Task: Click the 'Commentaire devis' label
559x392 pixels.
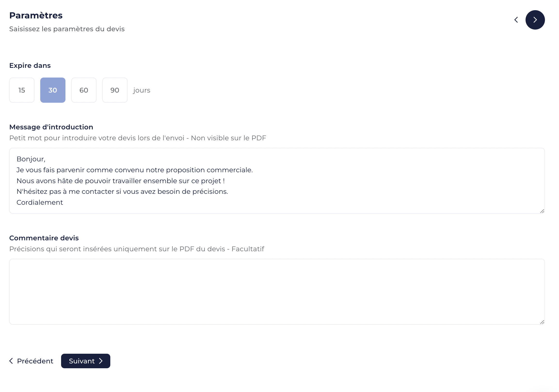Action: click(x=44, y=238)
